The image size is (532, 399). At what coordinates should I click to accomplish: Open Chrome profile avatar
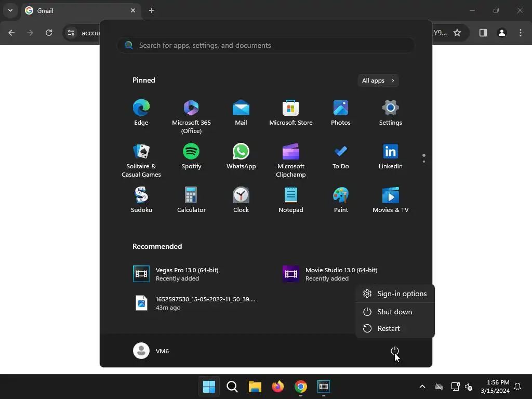(502, 33)
